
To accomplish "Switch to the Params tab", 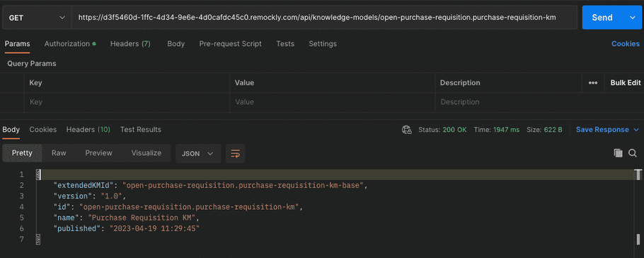I will [17, 44].
